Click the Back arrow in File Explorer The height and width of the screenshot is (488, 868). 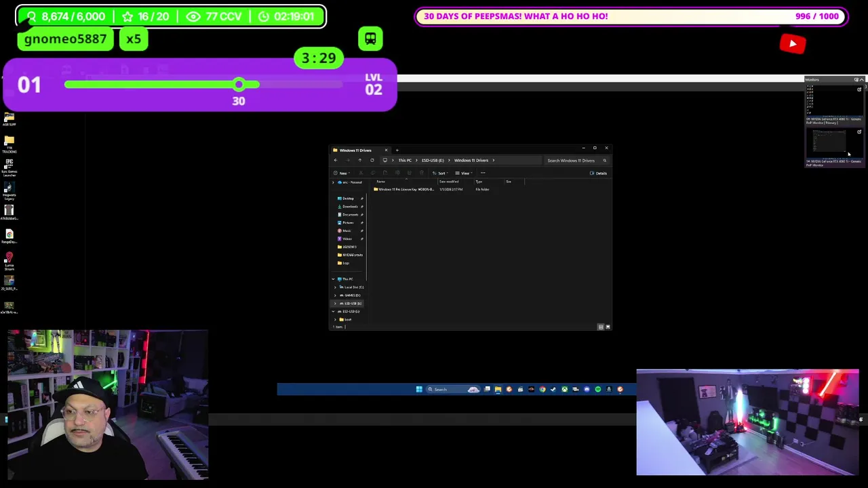pyautogui.click(x=336, y=161)
